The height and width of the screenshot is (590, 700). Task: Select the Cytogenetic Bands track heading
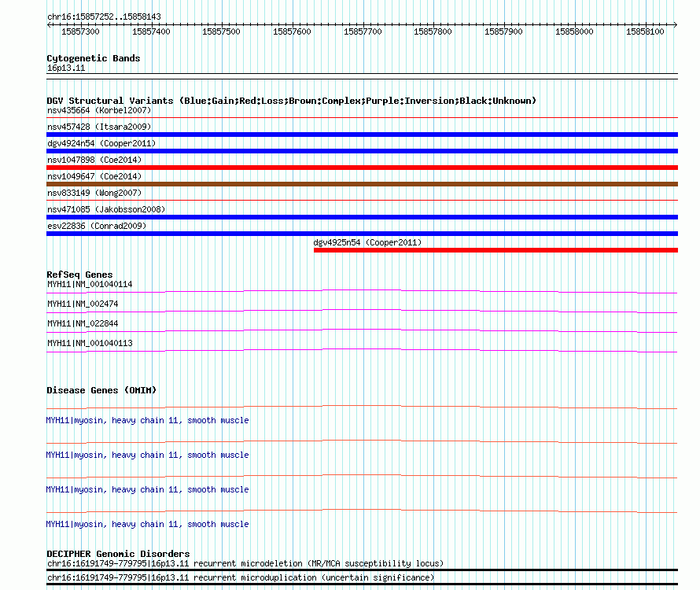(94, 58)
